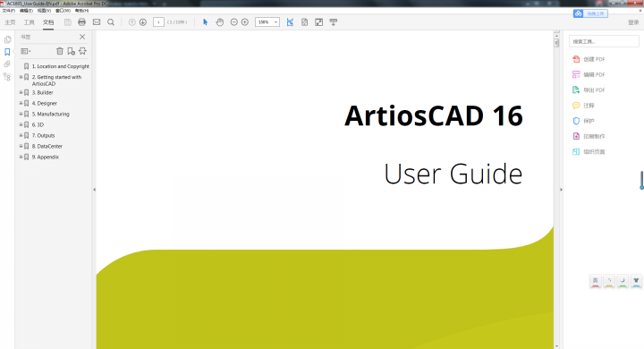
Task: Open the File menu
Action: [9, 11]
